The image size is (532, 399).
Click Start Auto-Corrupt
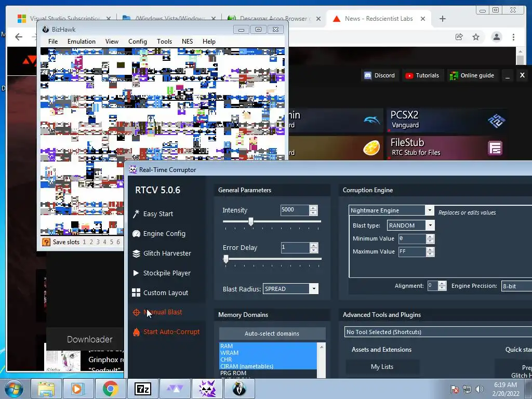[x=167, y=332]
